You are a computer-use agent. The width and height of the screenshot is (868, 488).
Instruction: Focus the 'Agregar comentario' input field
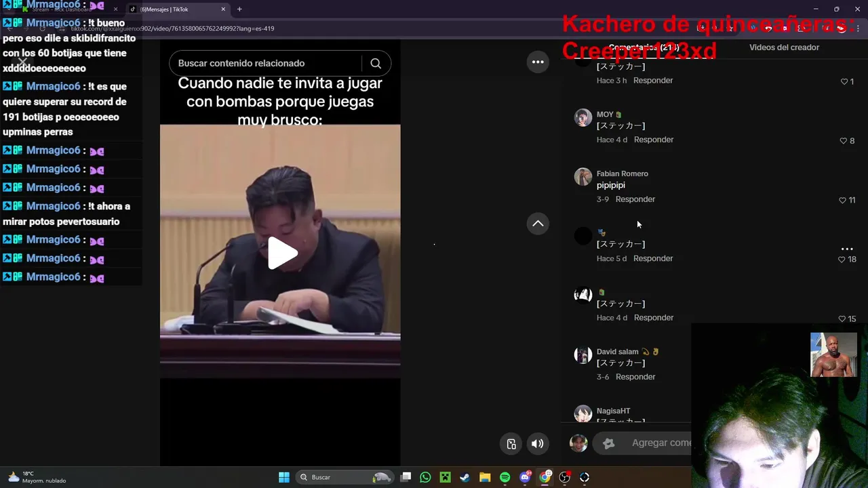click(661, 443)
